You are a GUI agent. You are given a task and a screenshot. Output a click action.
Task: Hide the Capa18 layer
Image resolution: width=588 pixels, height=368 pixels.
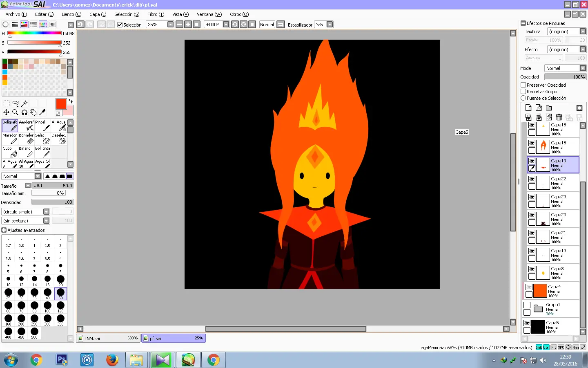coord(532,126)
